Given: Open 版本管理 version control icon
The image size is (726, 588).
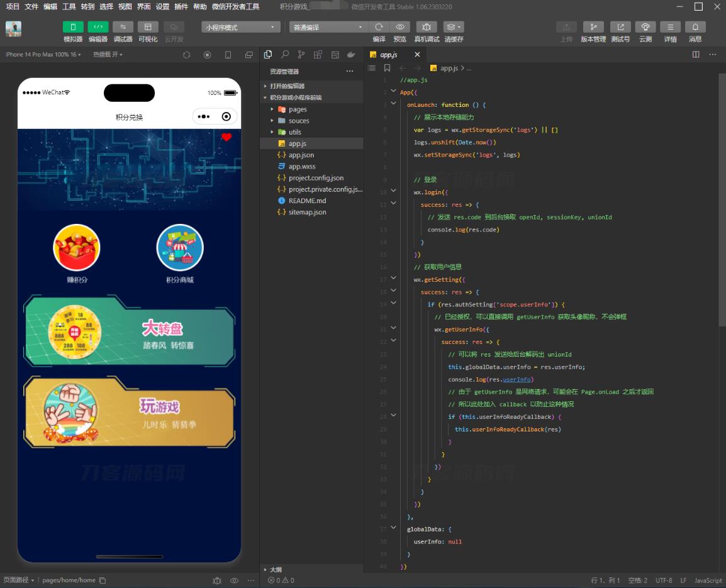Looking at the screenshot, I should click(x=593, y=27).
